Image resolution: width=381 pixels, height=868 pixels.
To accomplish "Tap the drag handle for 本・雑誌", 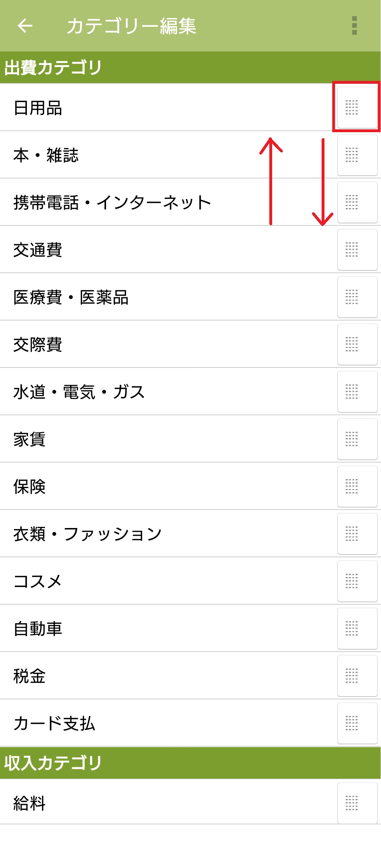I will (357, 155).
